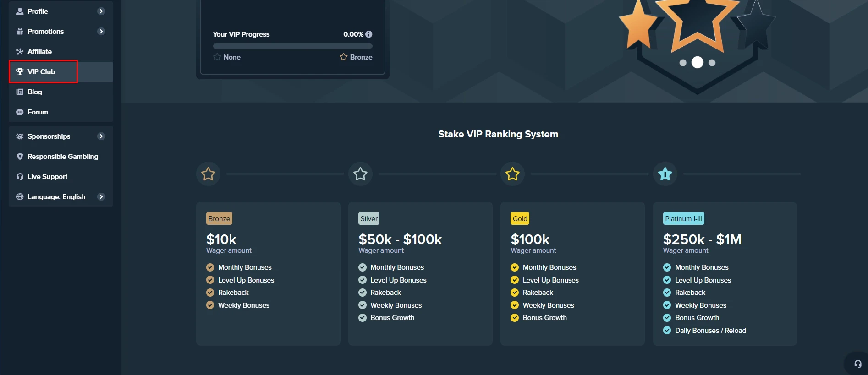Click the $10k wager amount
Image resolution: width=868 pixels, height=375 pixels.
(x=221, y=239)
